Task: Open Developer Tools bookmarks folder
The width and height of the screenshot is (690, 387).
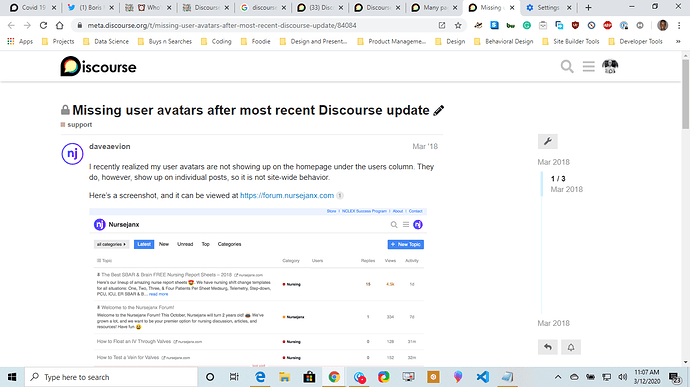Action: click(x=635, y=41)
